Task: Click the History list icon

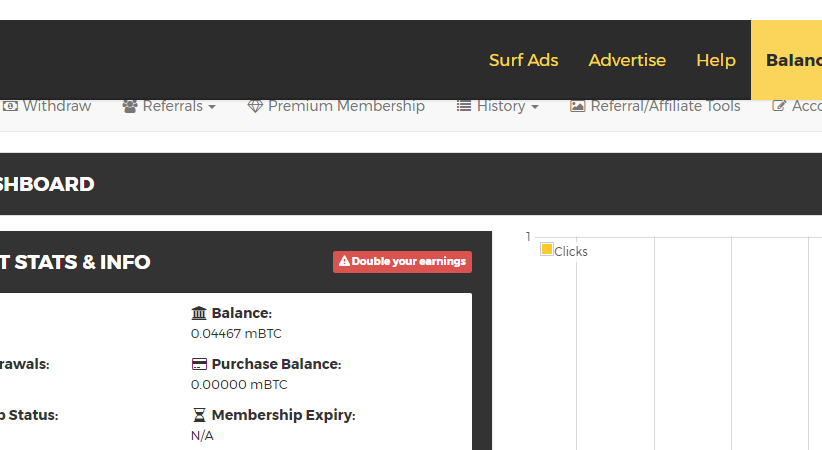Action: coord(464,106)
